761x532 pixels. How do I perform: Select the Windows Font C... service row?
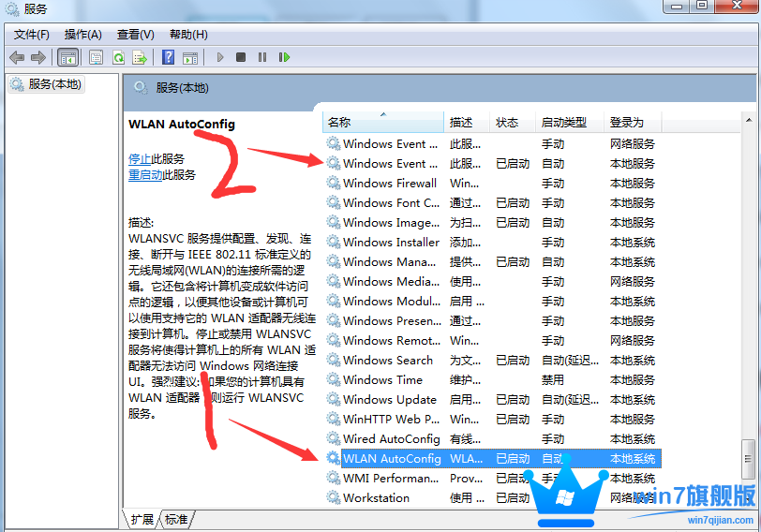pyautogui.click(x=493, y=202)
